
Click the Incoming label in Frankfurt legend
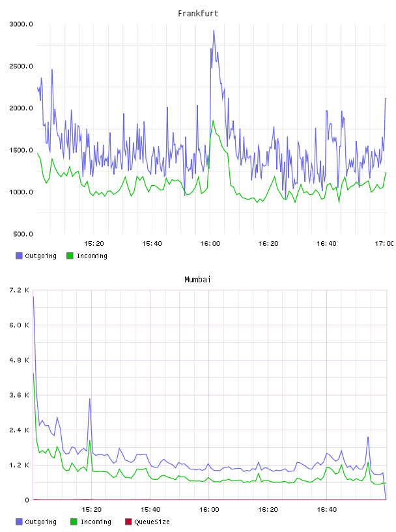[92, 256]
